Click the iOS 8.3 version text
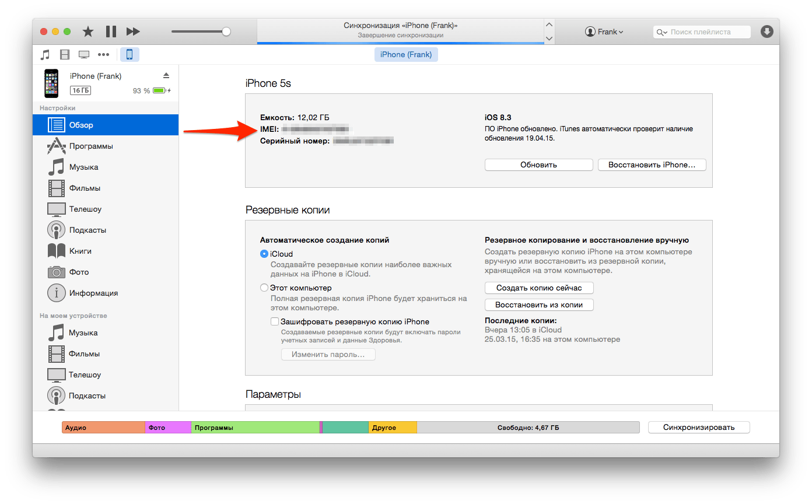Screen dimensions: 812x504 tap(498, 117)
